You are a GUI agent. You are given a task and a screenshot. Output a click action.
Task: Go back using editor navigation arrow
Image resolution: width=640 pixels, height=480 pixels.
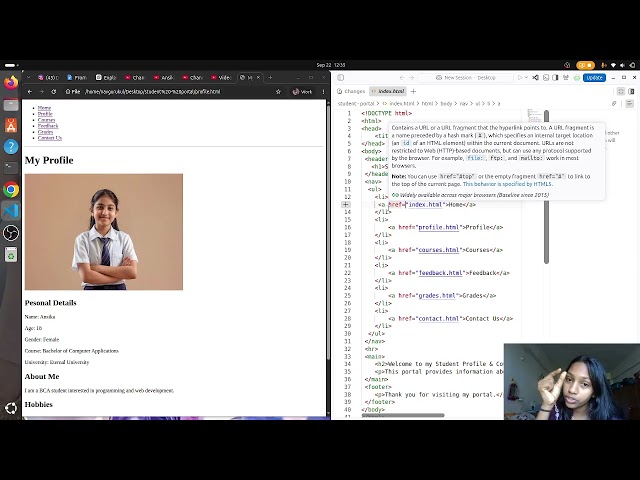coord(402,78)
